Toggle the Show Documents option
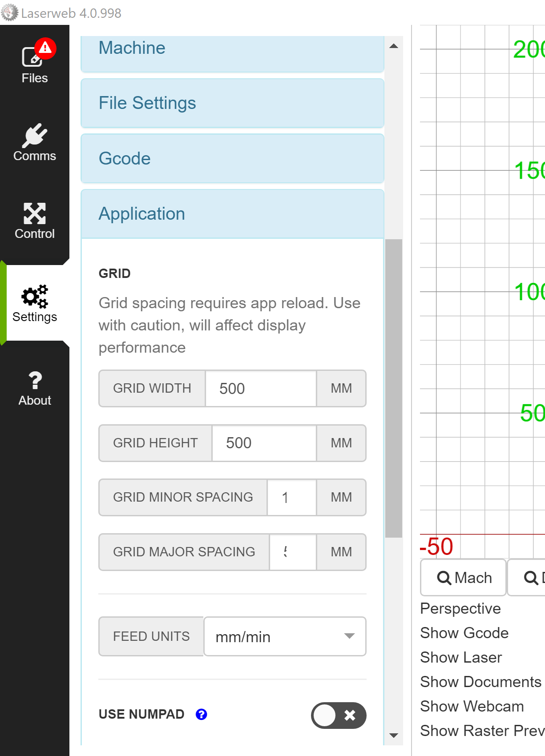 (481, 682)
